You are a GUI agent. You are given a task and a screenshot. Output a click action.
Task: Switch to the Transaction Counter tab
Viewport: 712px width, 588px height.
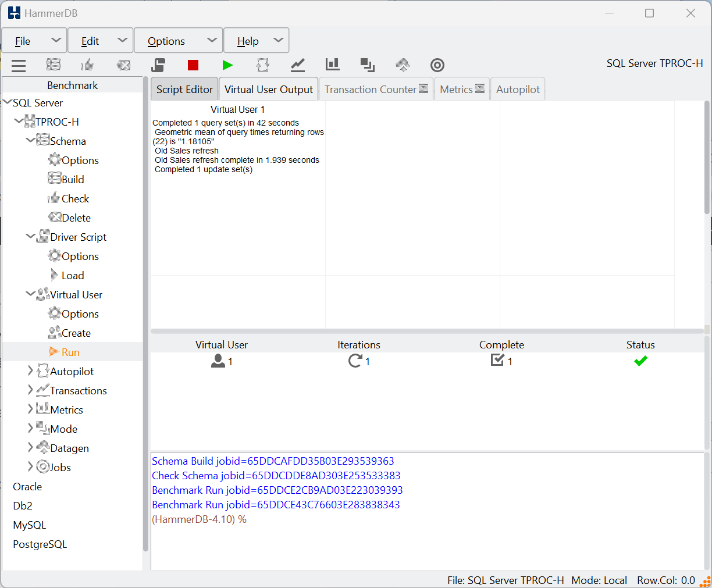376,89
